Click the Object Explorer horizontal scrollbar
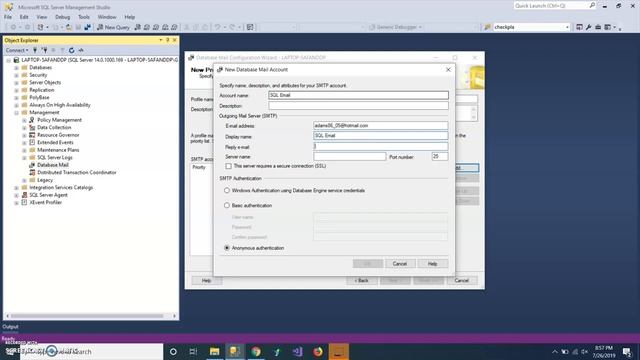 click(87, 316)
